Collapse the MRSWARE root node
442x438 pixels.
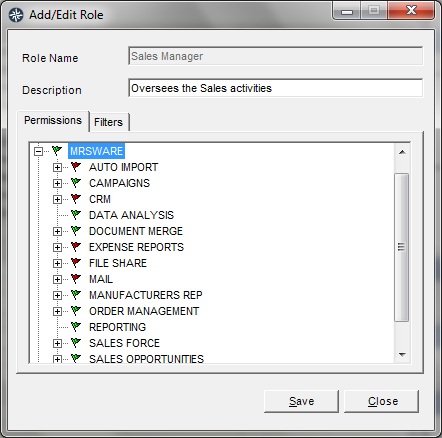pyautogui.click(x=39, y=152)
